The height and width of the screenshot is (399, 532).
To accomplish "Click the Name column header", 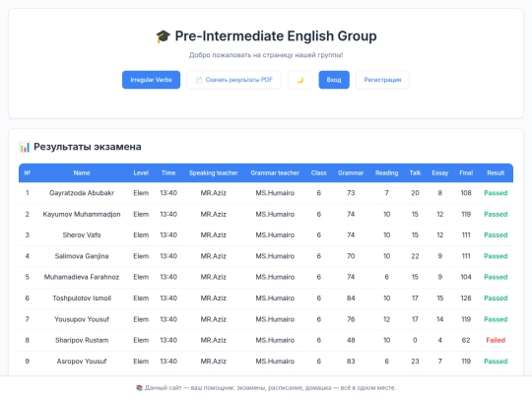I will 82,173.
